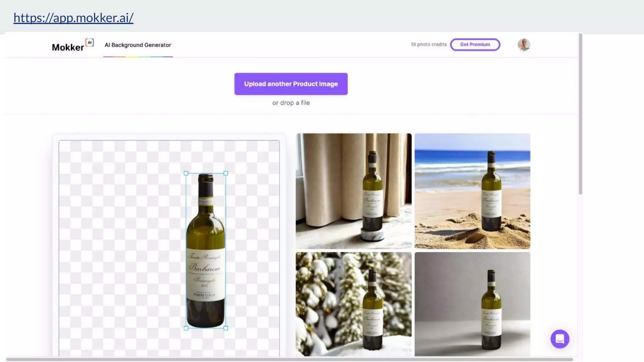Choose the snowy pine background thumbnail
The width and height of the screenshot is (644, 362).
[353, 304]
